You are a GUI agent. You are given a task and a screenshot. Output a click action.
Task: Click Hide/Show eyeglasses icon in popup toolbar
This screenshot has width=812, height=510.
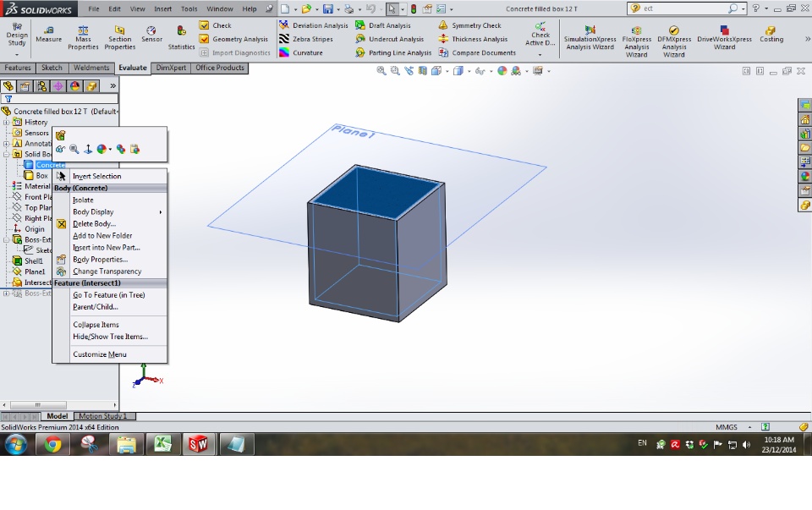click(60, 149)
